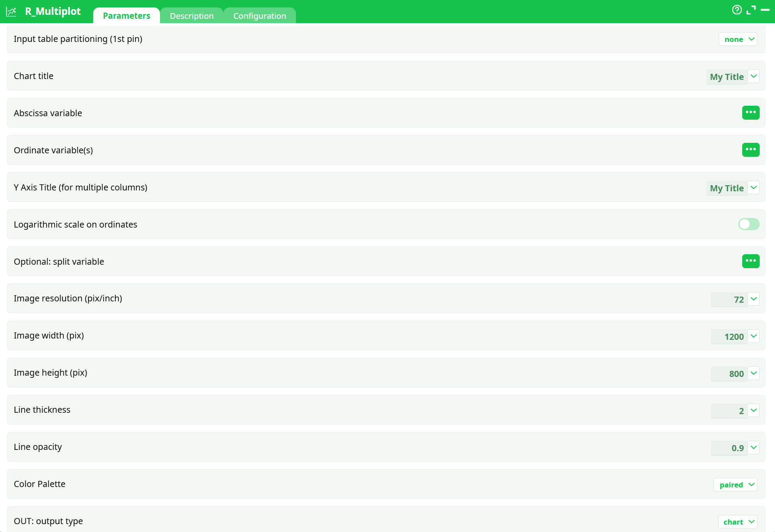This screenshot has width=775, height=532.
Task: Open the Color Palette dropdown
Action: pos(735,485)
